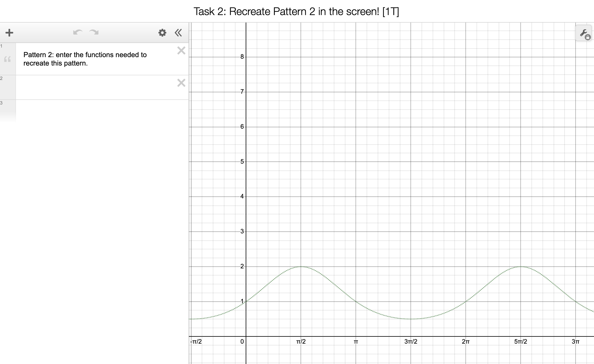Click the 2π label on the x-axis

(466, 342)
